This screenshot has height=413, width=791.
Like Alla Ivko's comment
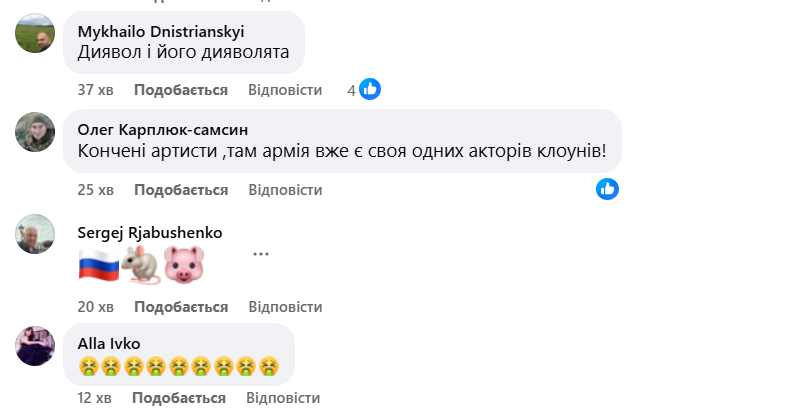pyautogui.click(x=181, y=400)
